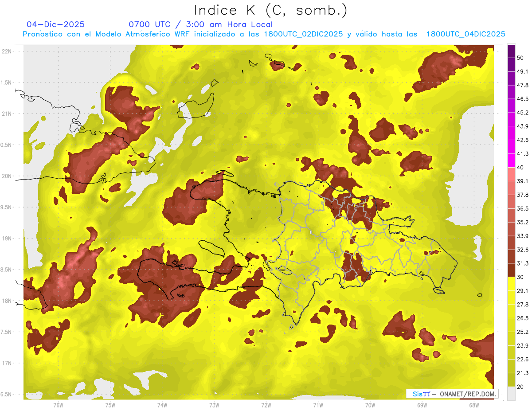Image resolution: width=532 pixels, height=411 pixels.
Task: Click the color bar value "32.6"
Action: coord(523,250)
